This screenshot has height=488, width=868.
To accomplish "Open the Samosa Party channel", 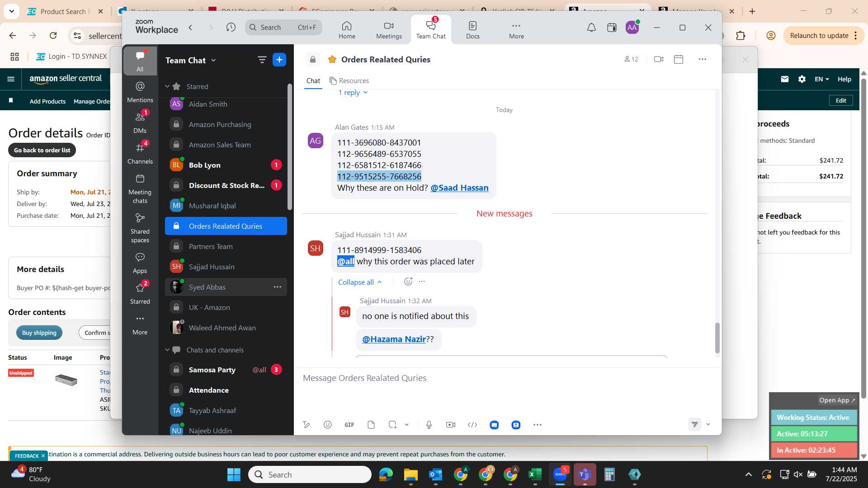I will tap(226, 370).
